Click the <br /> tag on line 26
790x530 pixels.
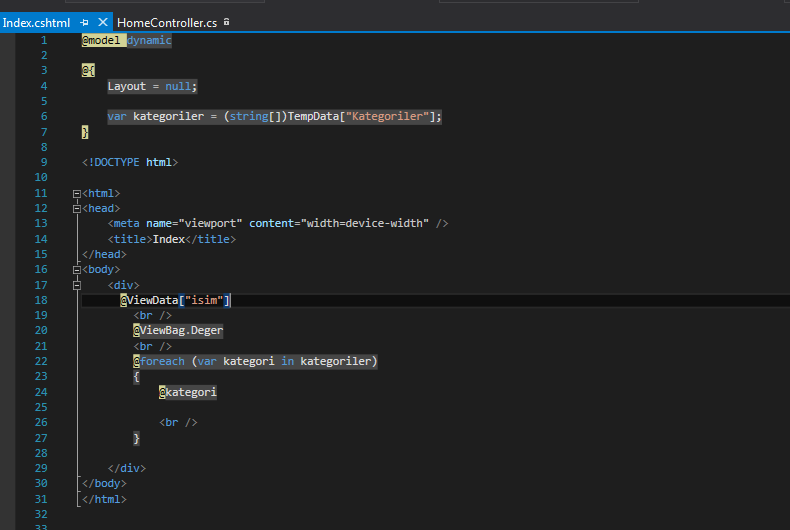pyautogui.click(x=178, y=422)
